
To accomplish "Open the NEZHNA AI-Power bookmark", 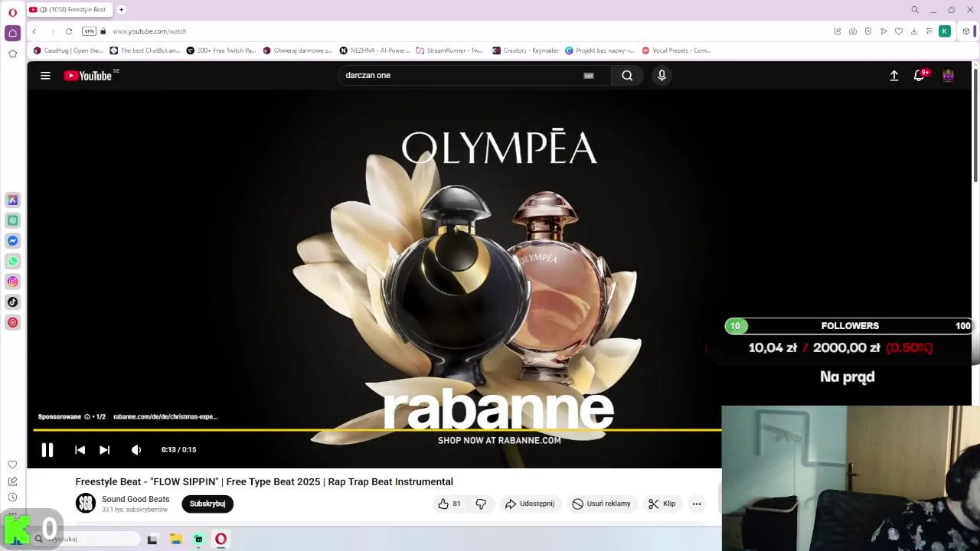I will click(x=374, y=51).
